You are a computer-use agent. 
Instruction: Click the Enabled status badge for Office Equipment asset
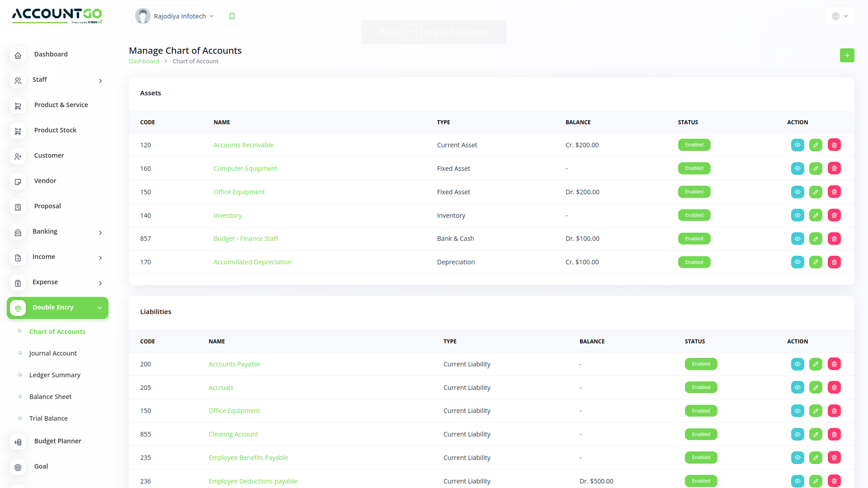pos(694,192)
